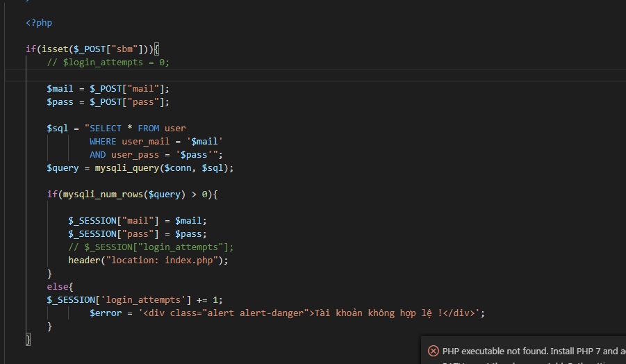Click the 'login_attempts' += 1 statement
Image resolution: width=626 pixels, height=364 pixels.
tap(134, 300)
